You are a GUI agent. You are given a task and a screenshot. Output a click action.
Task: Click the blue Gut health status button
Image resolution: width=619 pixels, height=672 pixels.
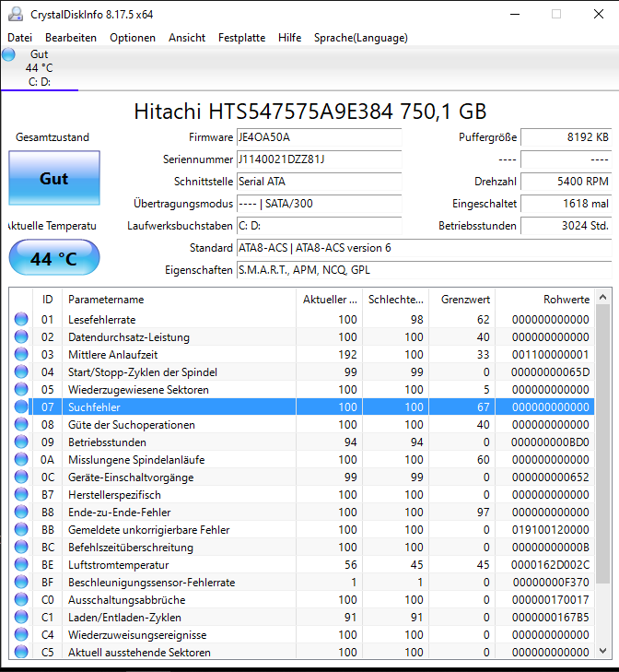point(54,178)
